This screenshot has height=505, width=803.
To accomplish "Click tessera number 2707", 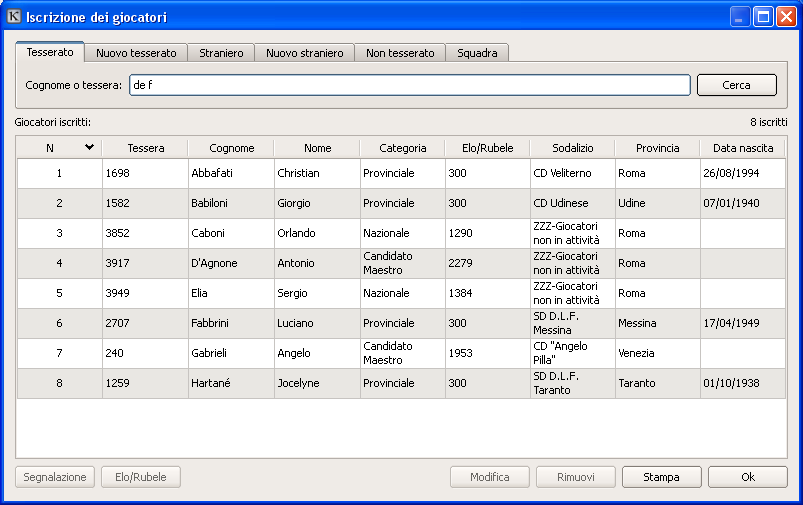I will (118, 323).
